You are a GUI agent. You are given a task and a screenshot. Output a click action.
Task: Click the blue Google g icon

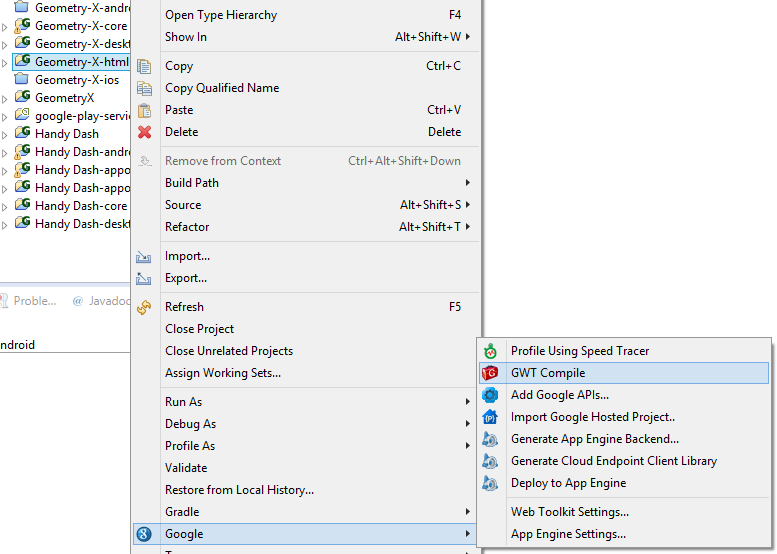[x=144, y=534]
